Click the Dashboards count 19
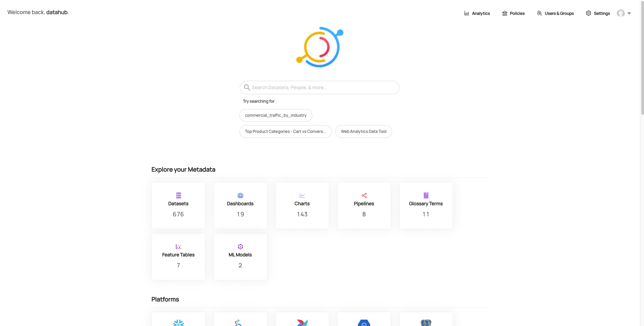The width and height of the screenshot is (644, 326). coord(240,214)
